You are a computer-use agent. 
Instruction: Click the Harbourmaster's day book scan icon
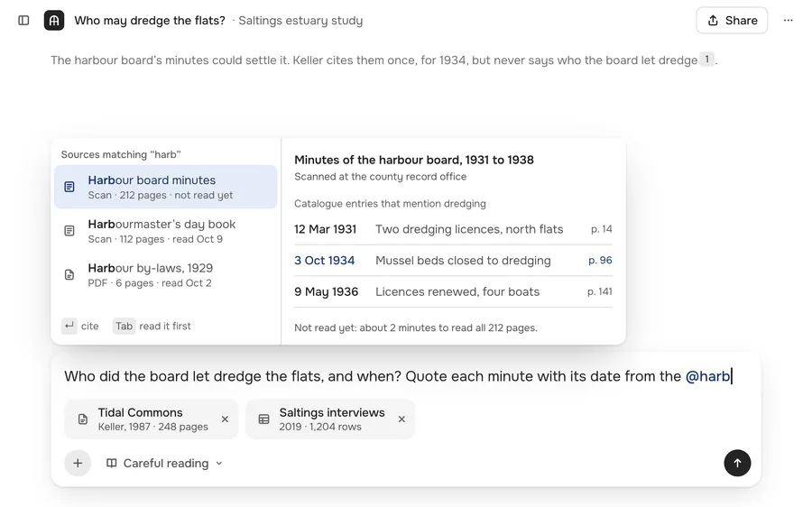[69, 231]
